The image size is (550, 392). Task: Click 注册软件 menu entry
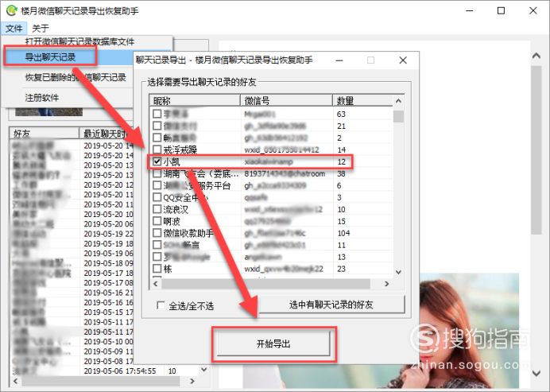(42, 98)
